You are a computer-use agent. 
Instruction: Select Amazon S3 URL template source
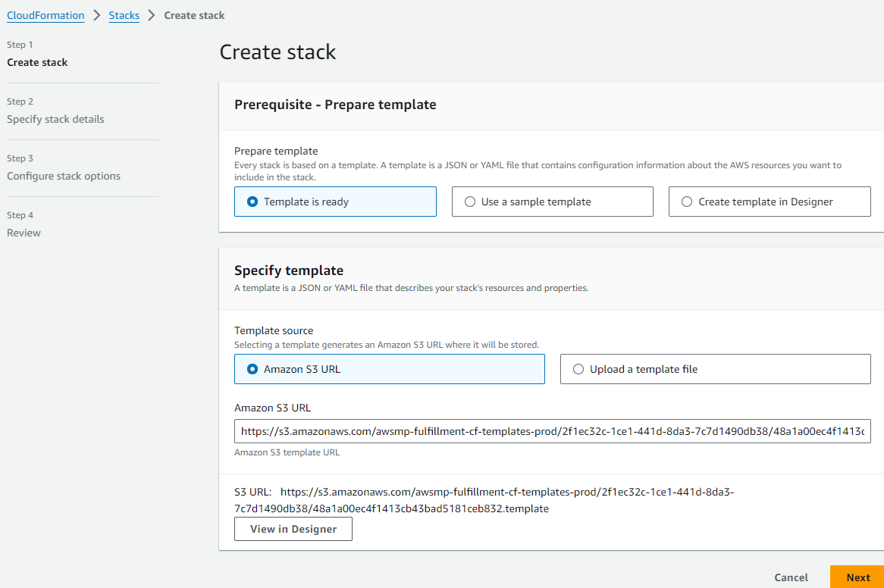[x=389, y=369]
